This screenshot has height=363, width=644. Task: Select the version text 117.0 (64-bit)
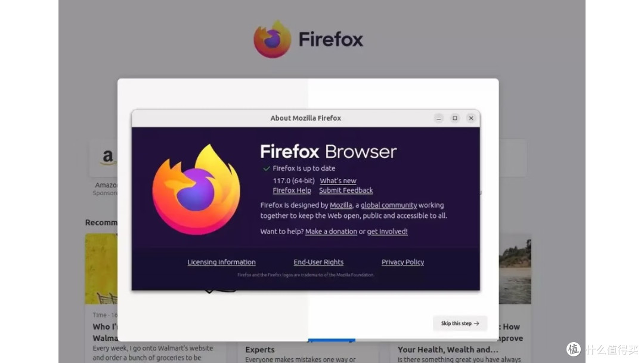point(293,181)
